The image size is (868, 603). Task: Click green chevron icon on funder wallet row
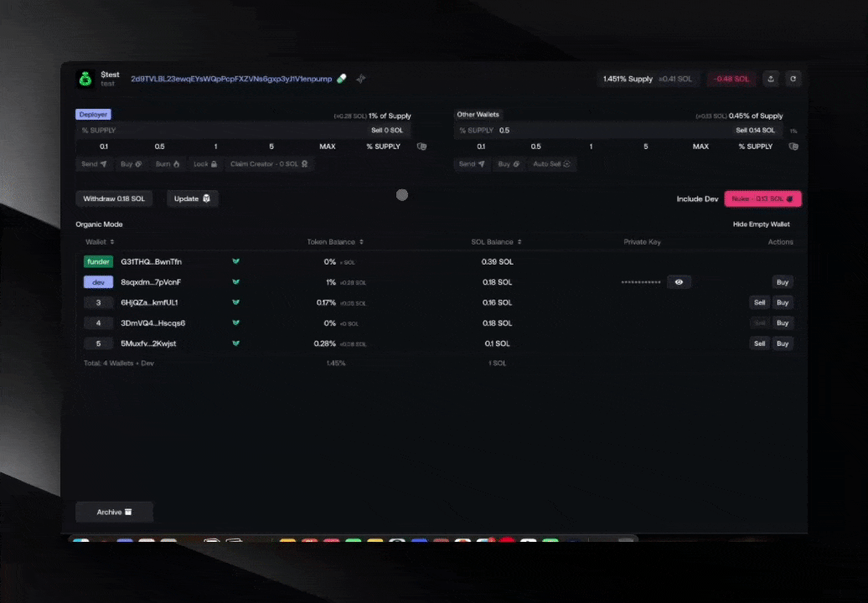tap(235, 262)
